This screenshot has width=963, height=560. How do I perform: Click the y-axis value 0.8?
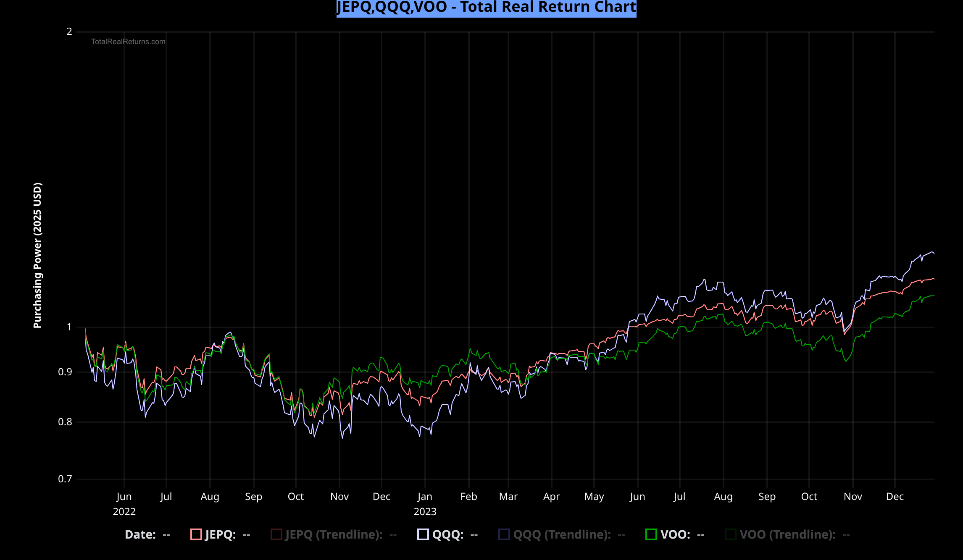[x=65, y=422]
